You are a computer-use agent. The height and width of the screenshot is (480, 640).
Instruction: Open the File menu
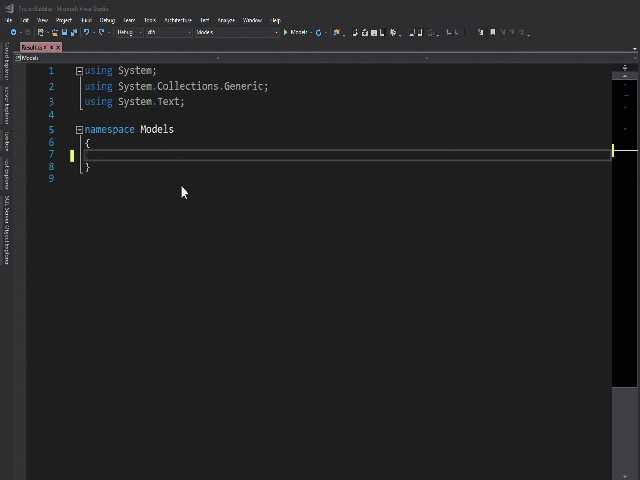[8, 20]
